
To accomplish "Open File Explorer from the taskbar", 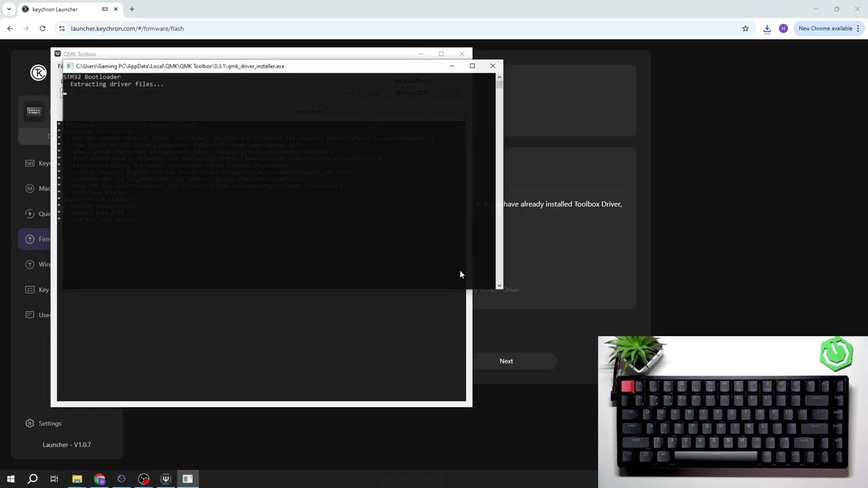I will [x=77, y=479].
